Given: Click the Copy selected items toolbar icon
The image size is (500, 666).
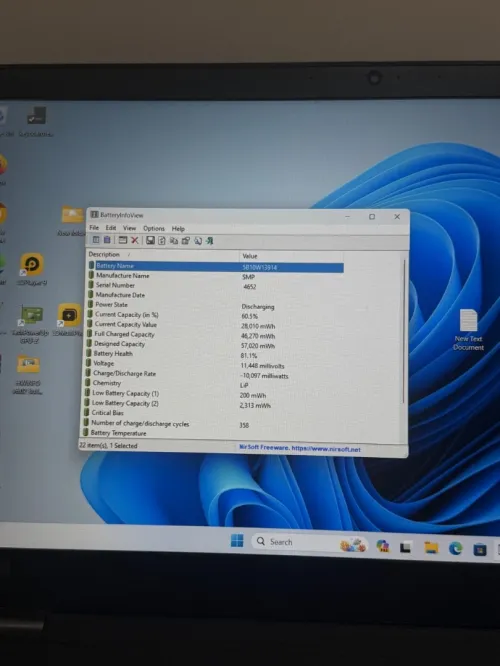Looking at the screenshot, I should [x=174, y=241].
